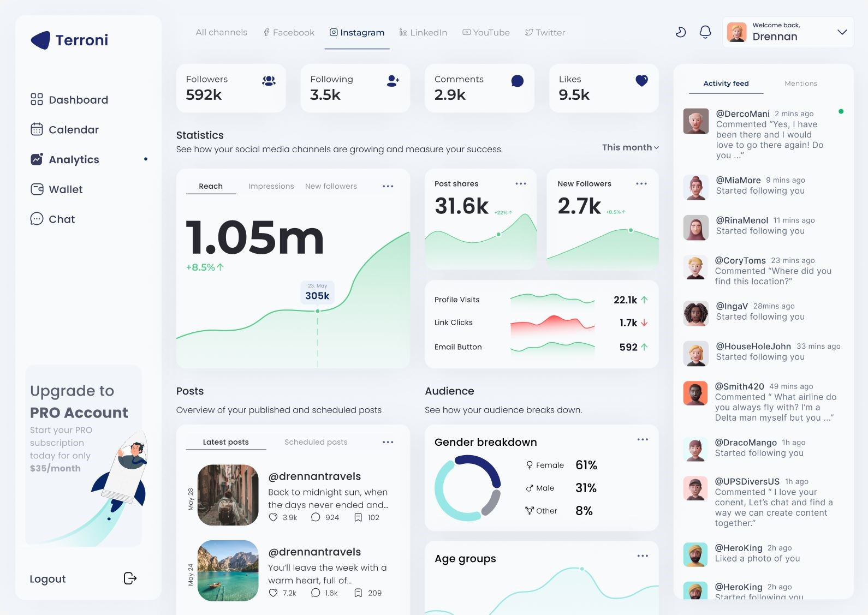Image resolution: width=868 pixels, height=615 pixels.
Task: Open Calendar in sidebar
Action: coord(65,129)
